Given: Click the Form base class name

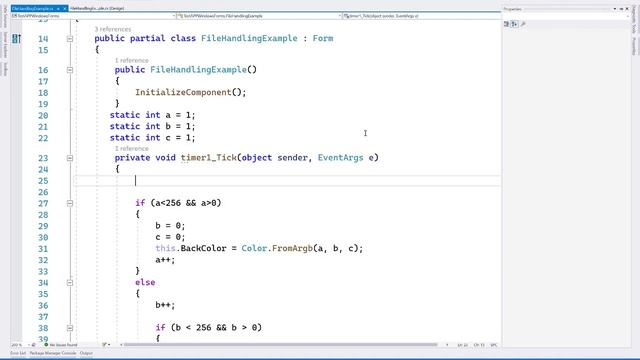Looking at the screenshot, I should pyautogui.click(x=323, y=38).
